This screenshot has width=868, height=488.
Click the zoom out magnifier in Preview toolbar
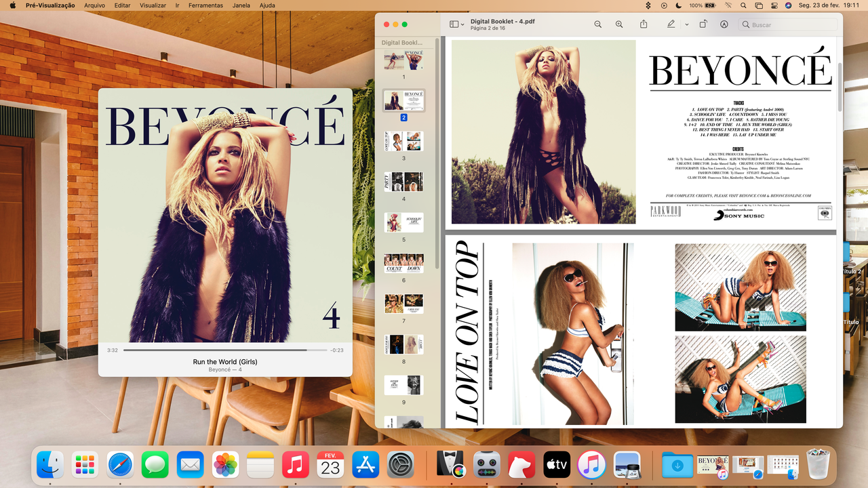pyautogui.click(x=597, y=24)
